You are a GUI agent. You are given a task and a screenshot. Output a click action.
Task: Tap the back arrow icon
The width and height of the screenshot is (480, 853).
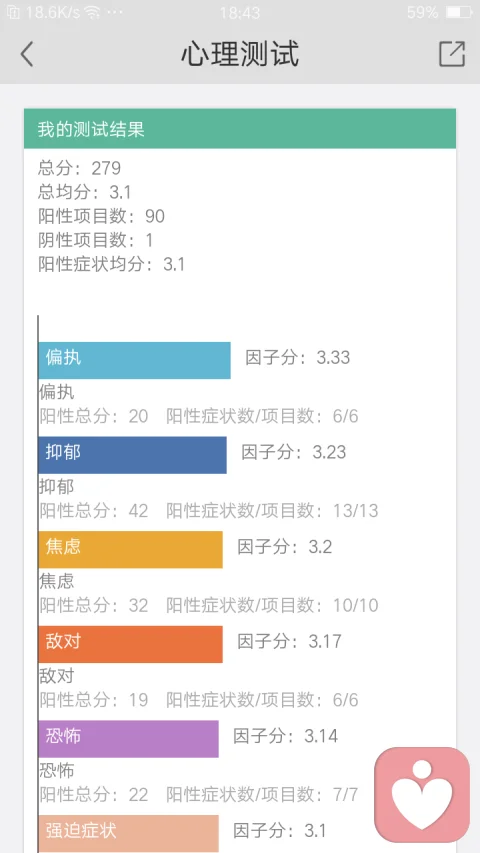[27, 54]
